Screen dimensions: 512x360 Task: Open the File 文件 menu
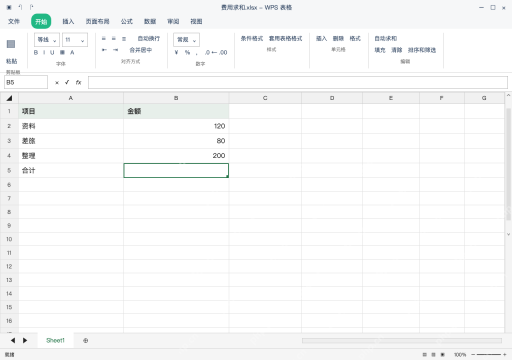14,21
